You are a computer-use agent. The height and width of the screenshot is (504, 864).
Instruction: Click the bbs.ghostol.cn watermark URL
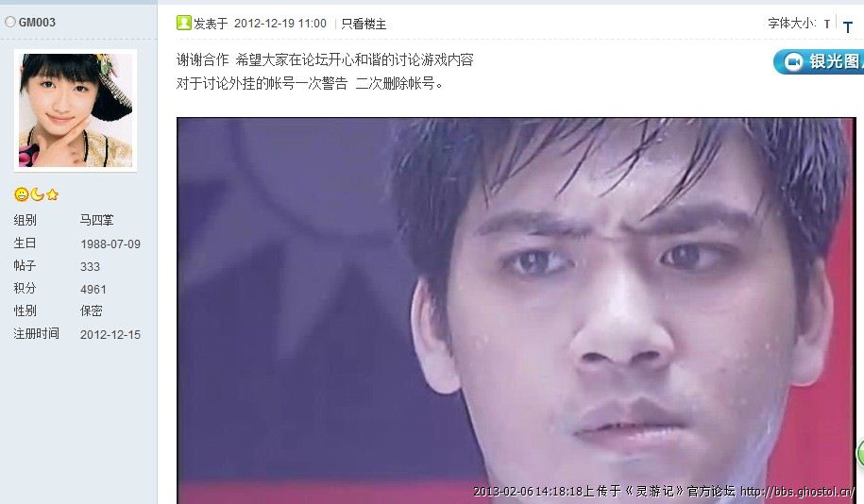click(797, 491)
